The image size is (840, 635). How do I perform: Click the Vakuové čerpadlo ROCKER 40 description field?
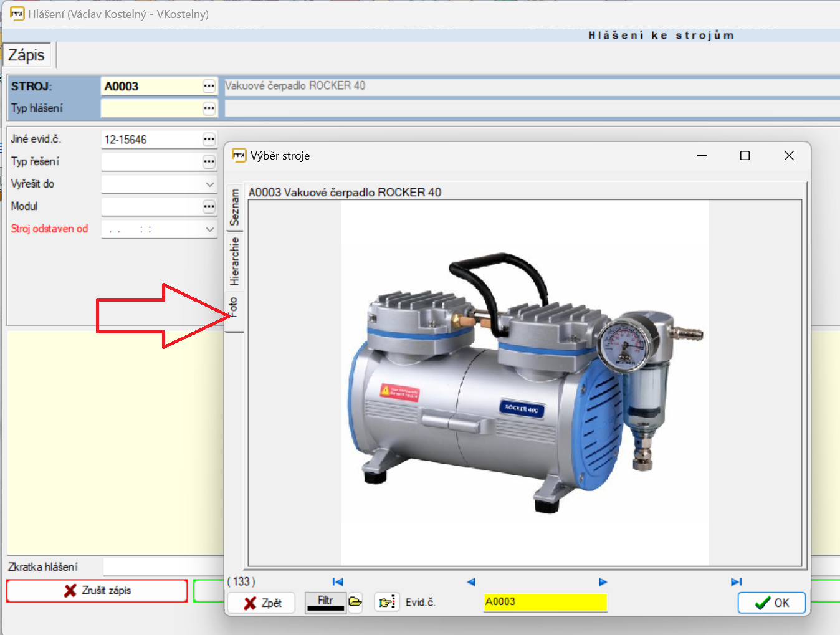click(x=532, y=87)
